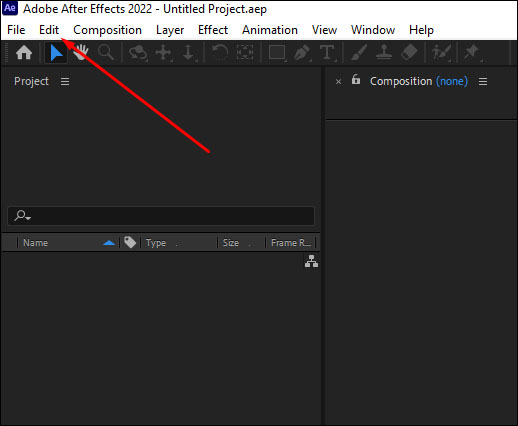Open the project flowchart view icon

pos(311,261)
